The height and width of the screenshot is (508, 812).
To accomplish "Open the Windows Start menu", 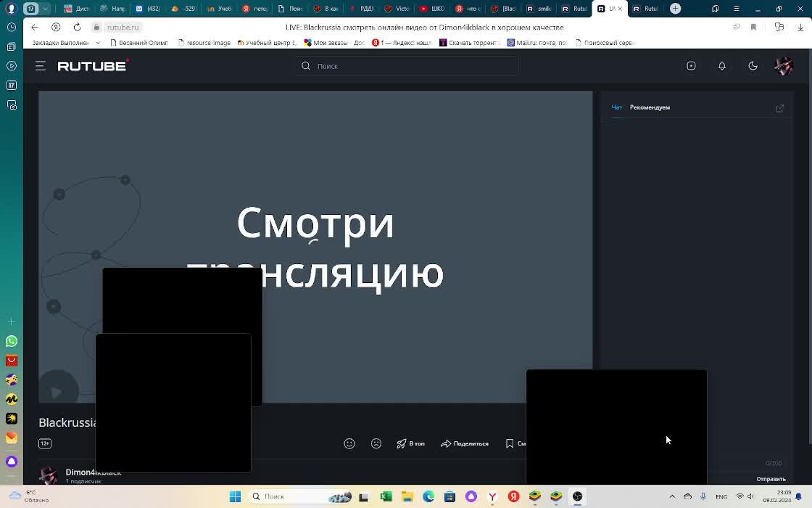I will tap(235, 496).
